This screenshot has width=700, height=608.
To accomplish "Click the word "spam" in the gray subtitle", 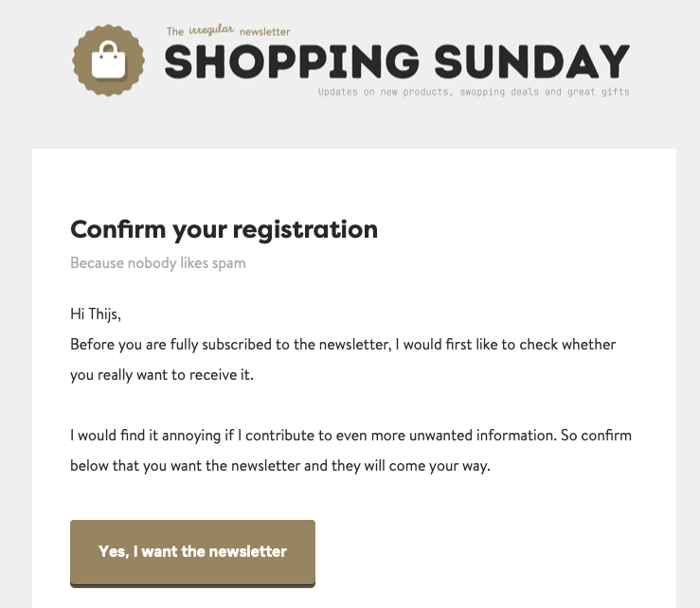I will (x=228, y=262).
